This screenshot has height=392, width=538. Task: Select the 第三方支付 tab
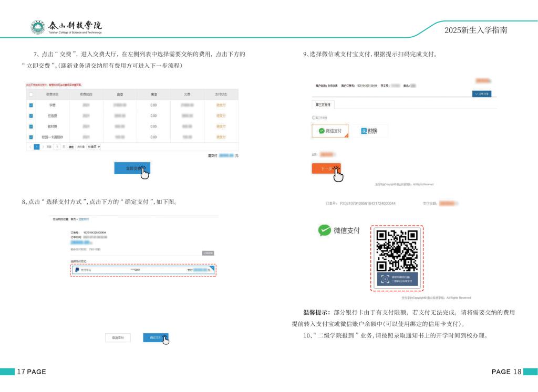tap(323, 105)
